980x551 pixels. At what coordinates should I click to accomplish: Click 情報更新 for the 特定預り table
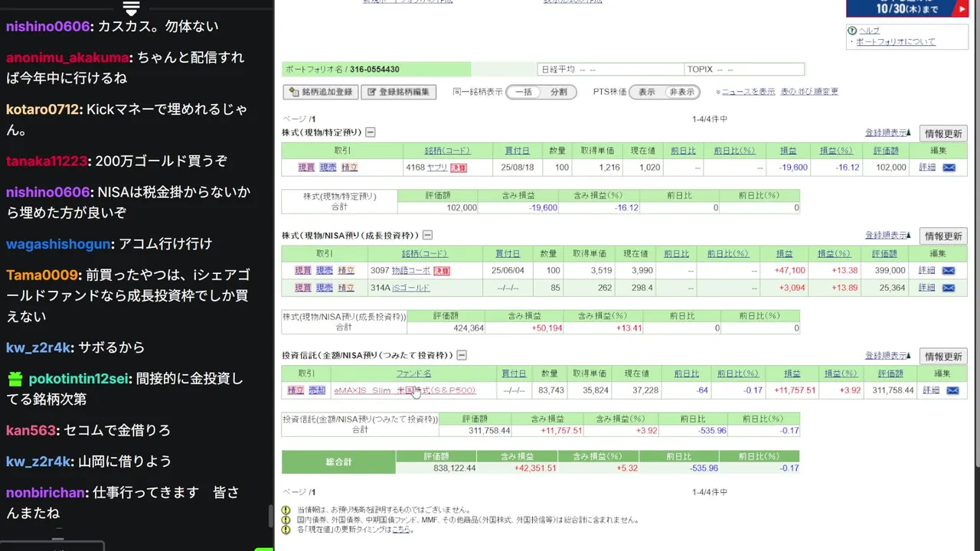[943, 133]
